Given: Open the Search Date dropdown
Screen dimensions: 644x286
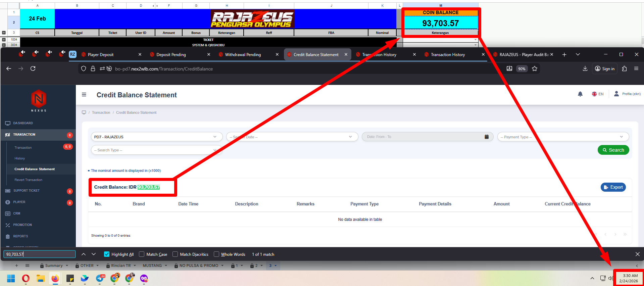Looking at the screenshot, I should 292,137.
